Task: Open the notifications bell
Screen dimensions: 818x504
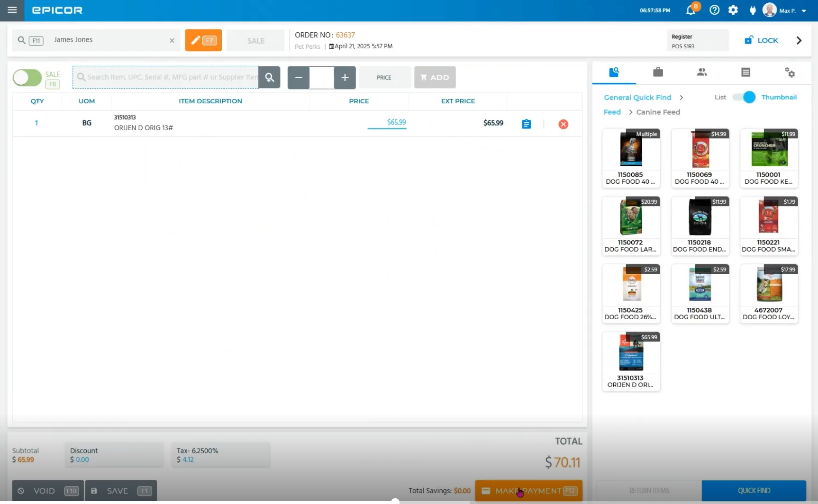Action: pyautogui.click(x=691, y=10)
